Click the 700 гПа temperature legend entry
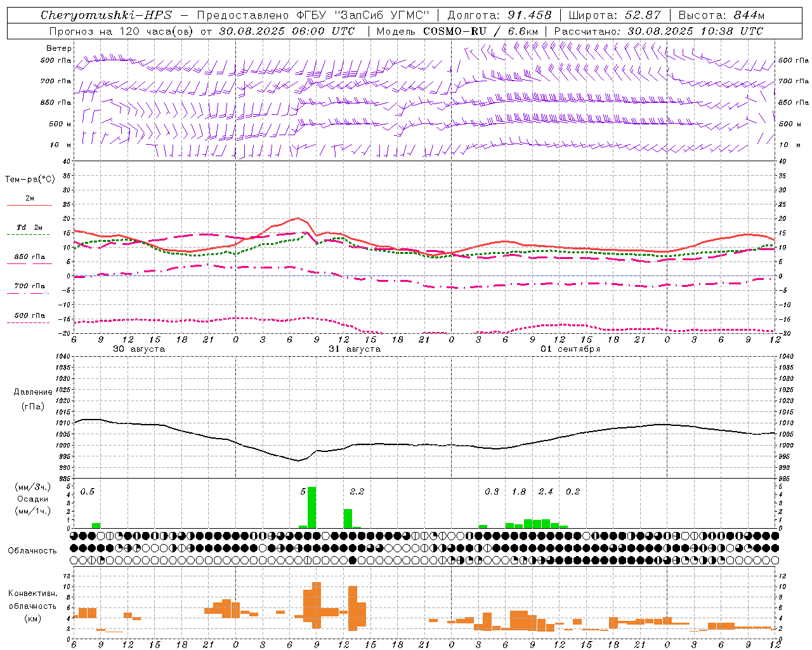 click(x=30, y=286)
